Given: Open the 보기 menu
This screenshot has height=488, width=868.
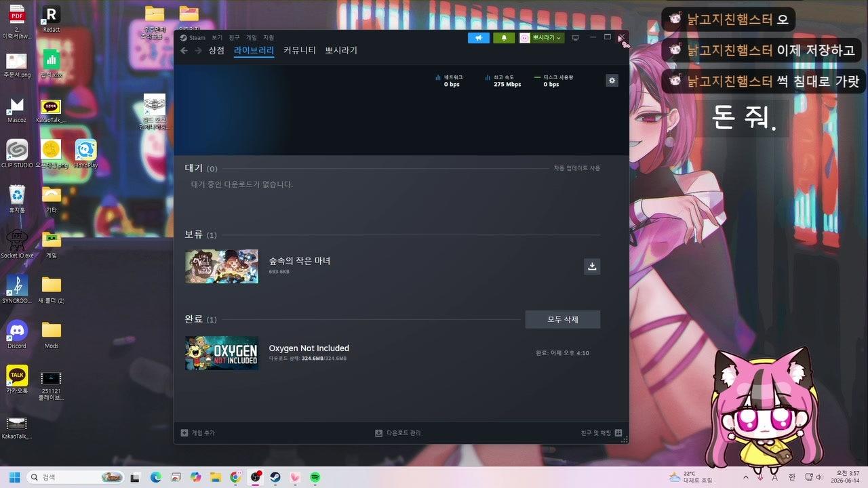Looking at the screenshot, I should coord(217,38).
